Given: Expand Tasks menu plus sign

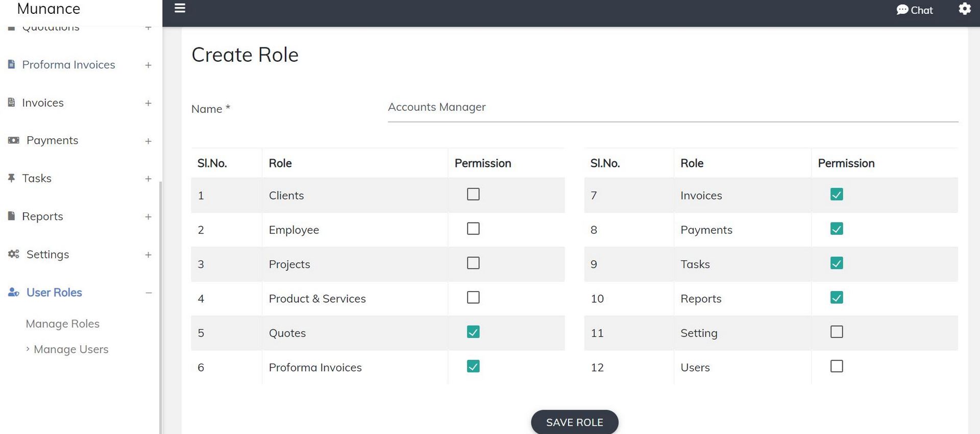Looking at the screenshot, I should pyautogui.click(x=148, y=179).
